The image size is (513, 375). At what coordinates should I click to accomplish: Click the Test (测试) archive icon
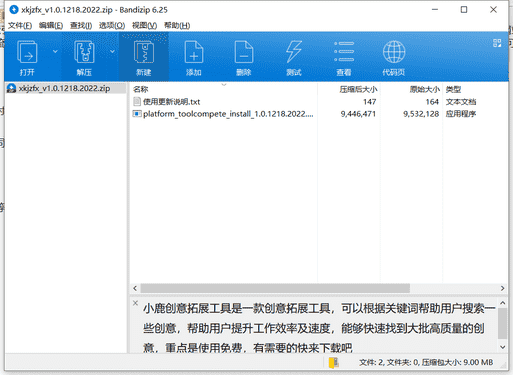(x=294, y=52)
